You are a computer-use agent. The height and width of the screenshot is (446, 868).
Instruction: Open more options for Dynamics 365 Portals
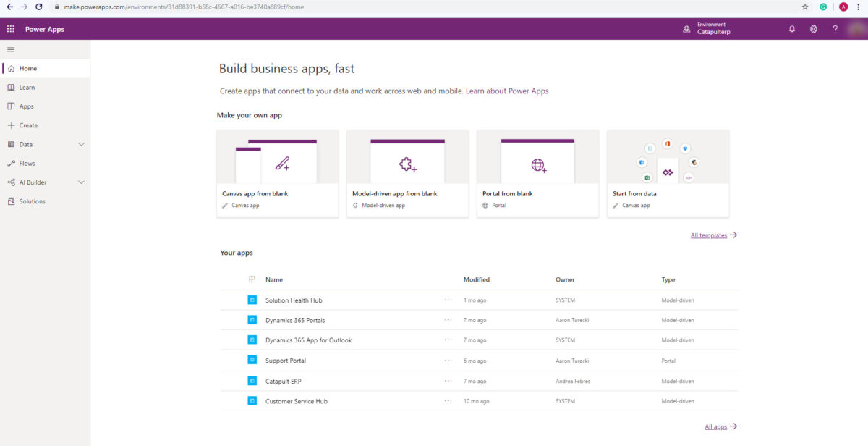coord(448,320)
